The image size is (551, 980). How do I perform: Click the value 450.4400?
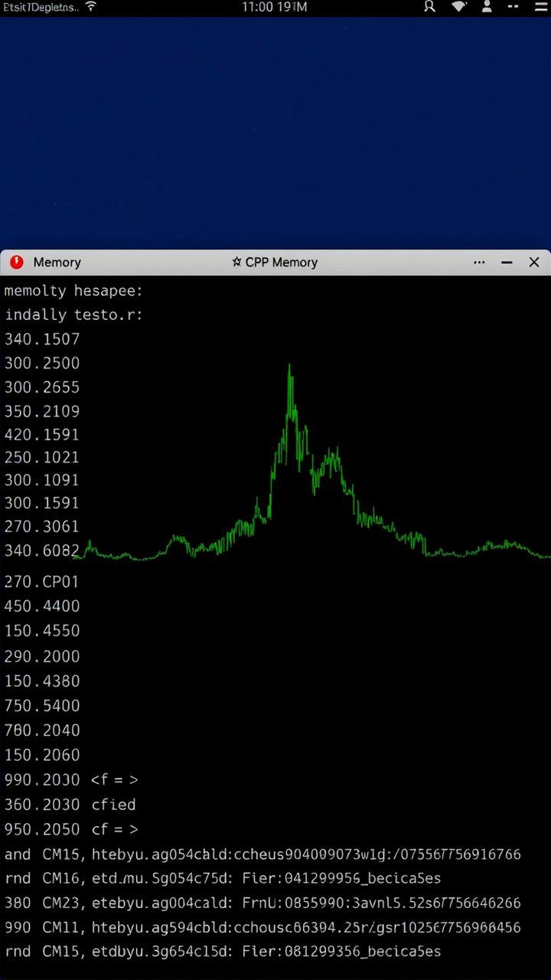tap(42, 606)
